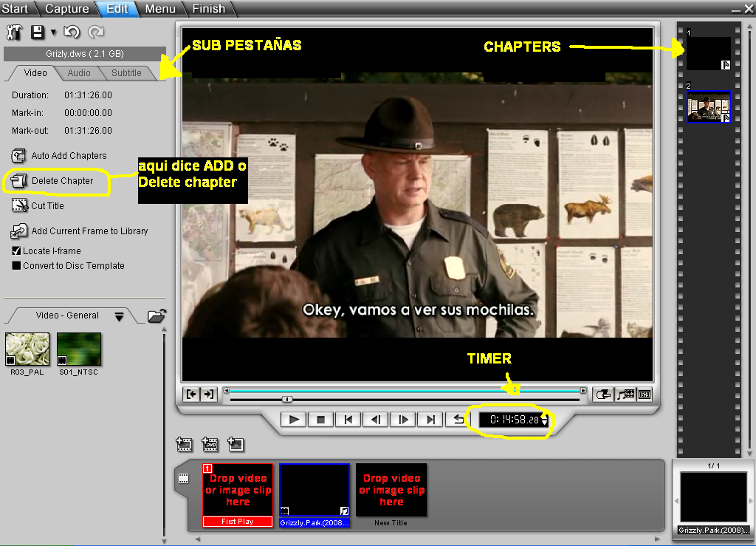Toggle the 16:9 aspect ratio button
The image size is (756, 546).
645,395
